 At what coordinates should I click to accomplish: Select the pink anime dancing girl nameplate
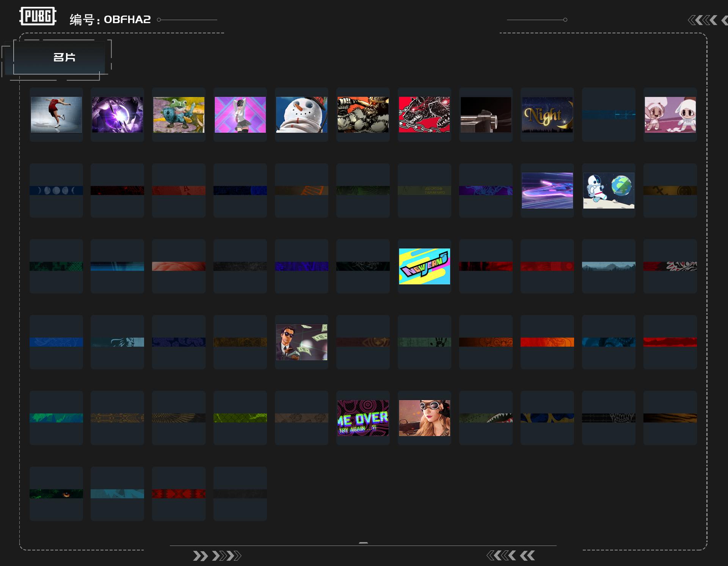click(x=240, y=114)
